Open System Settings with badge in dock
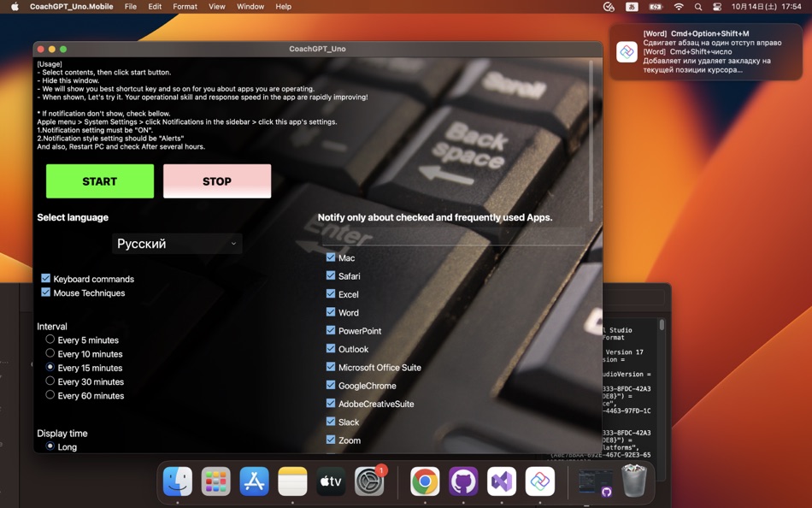This screenshot has width=812, height=508. coord(369,481)
